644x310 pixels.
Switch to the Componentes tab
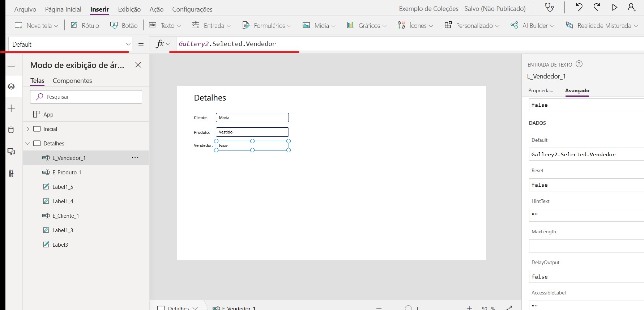tap(72, 81)
